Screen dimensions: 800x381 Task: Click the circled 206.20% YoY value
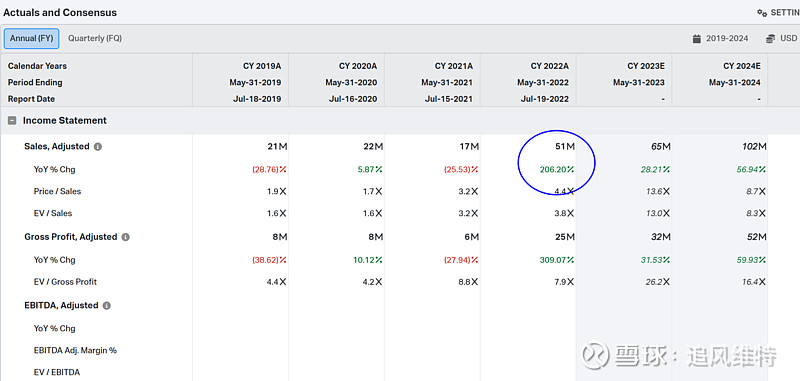pyautogui.click(x=557, y=169)
